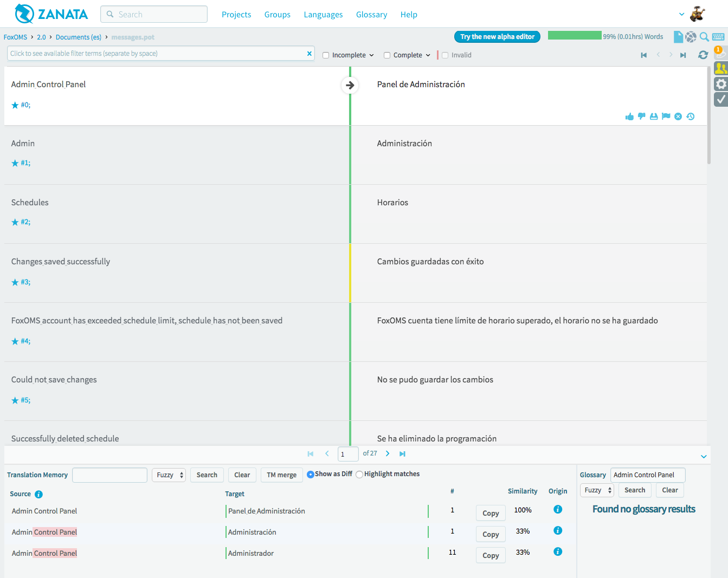Screen dimensions: 728x578
Task: Open Glossary Fuzzy search type dropdown
Action: (x=597, y=490)
